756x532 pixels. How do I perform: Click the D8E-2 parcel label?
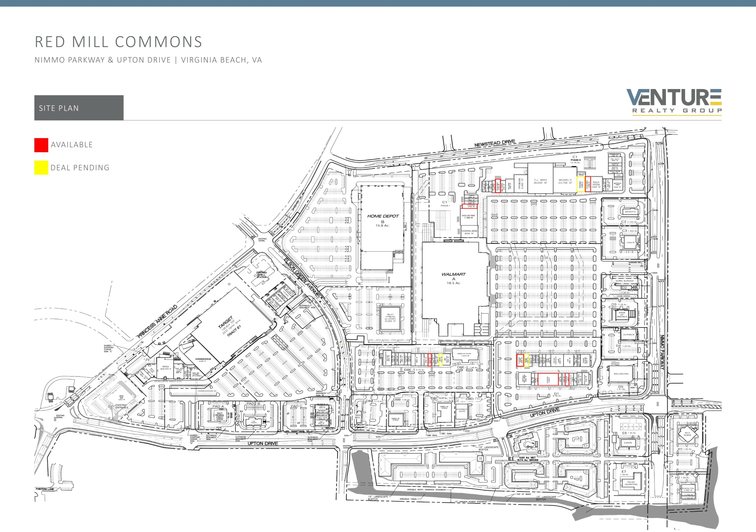467,367
